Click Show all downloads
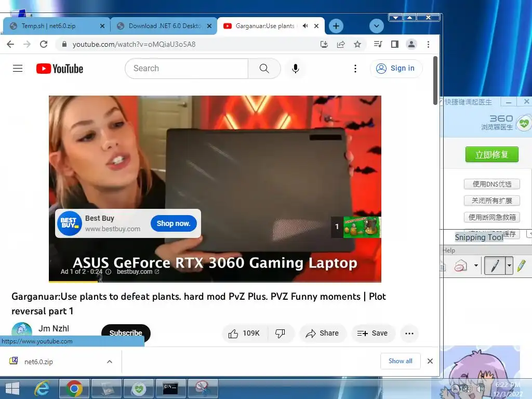 click(x=401, y=361)
